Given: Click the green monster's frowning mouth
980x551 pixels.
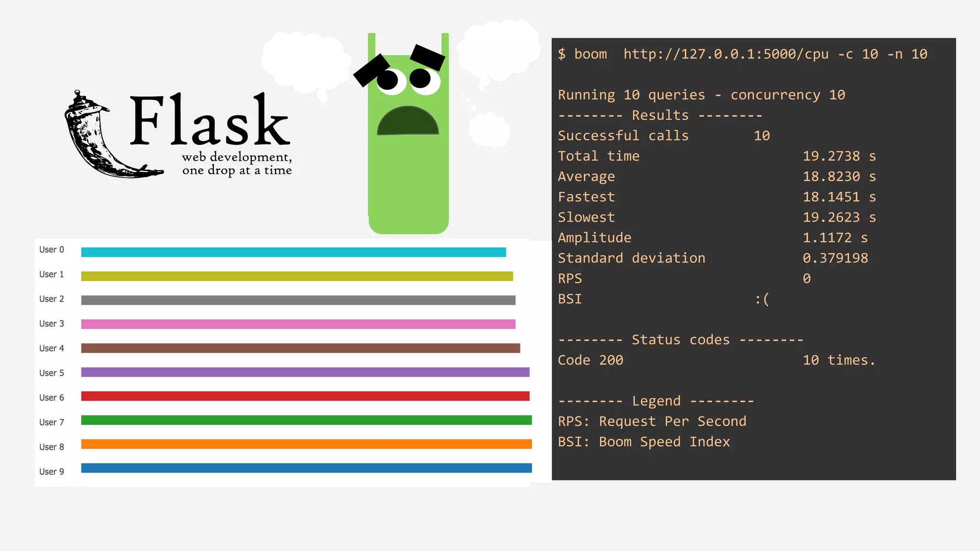Looking at the screenshot, I should 408,122.
